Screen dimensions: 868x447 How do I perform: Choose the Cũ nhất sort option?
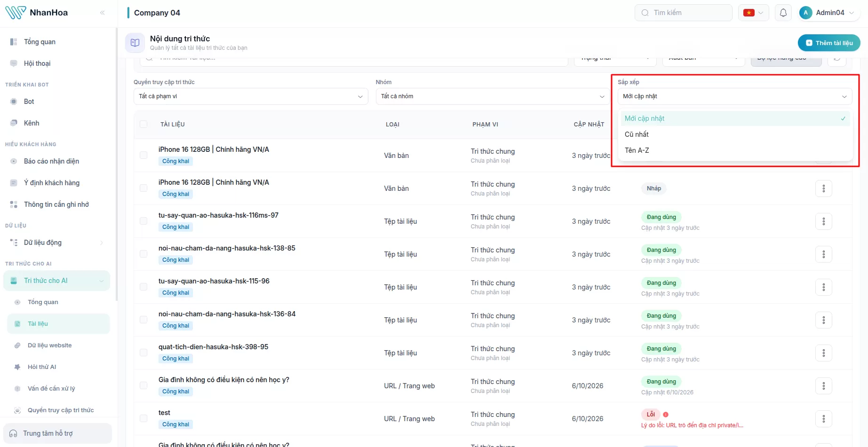tap(735, 134)
